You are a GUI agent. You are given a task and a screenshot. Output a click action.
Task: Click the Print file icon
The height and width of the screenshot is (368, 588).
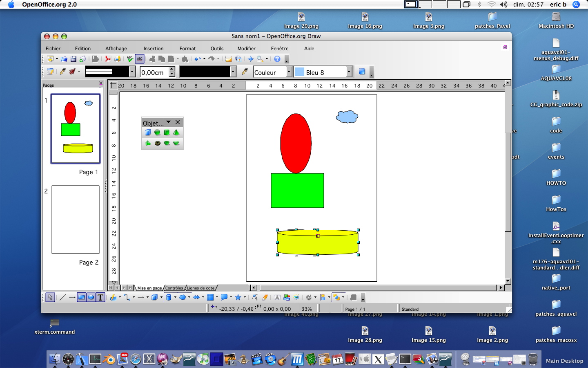118,59
